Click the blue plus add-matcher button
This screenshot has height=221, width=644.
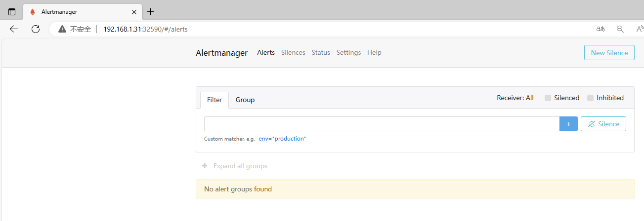tap(568, 124)
